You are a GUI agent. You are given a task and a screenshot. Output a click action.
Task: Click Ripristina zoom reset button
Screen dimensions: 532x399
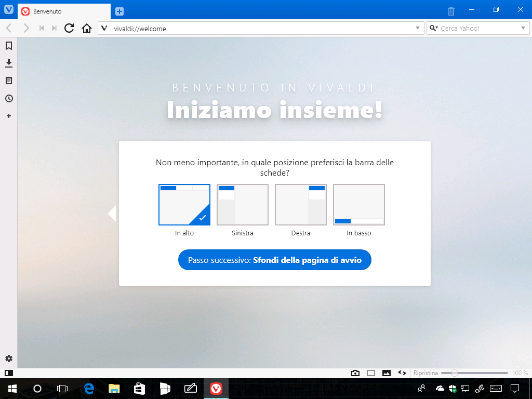425,373
